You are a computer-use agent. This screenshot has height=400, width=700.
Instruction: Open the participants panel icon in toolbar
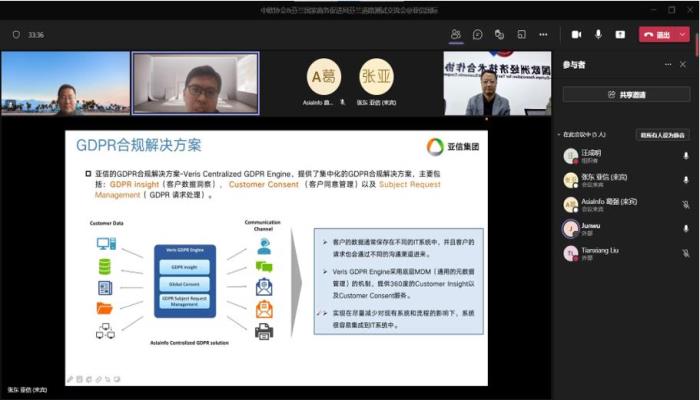pyautogui.click(x=455, y=34)
